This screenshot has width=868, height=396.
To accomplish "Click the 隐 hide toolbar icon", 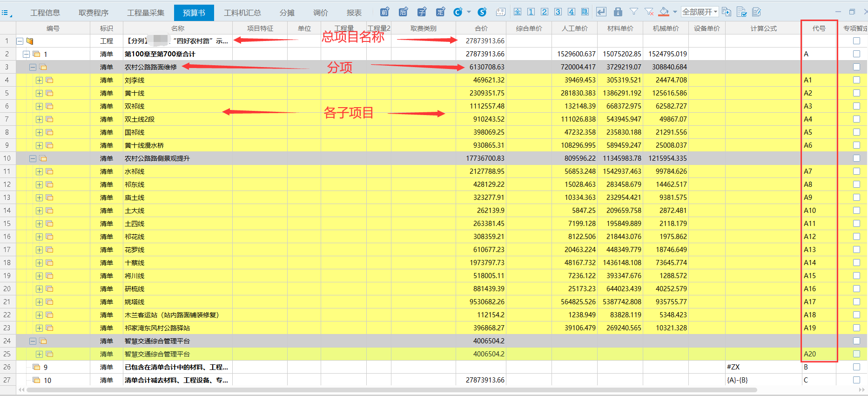I will (x=585, y=12).
